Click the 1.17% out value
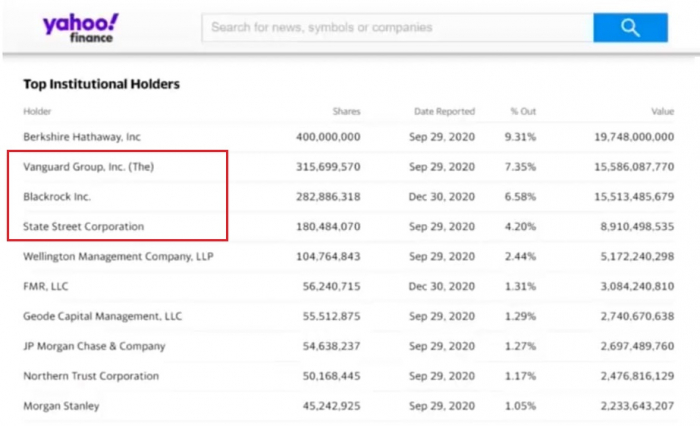700x426 pixels. (520, 376)
